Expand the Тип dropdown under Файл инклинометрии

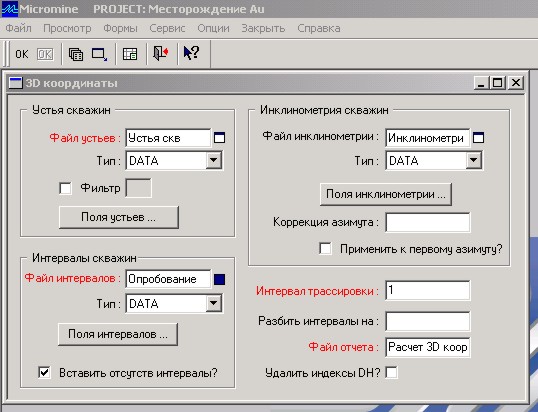coord(473,160)
